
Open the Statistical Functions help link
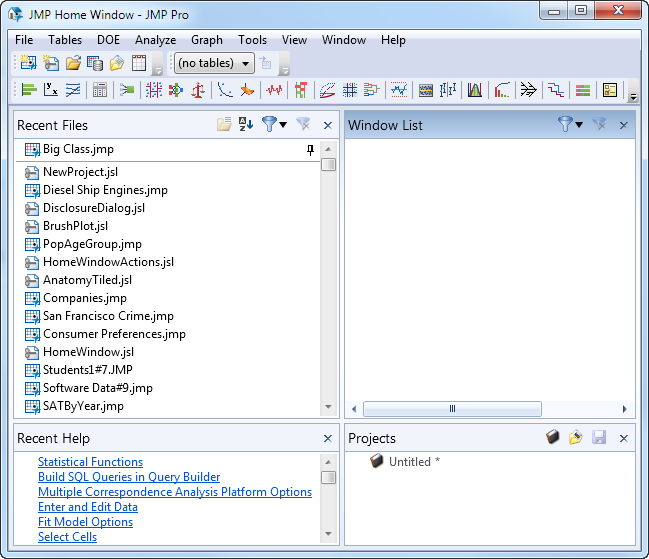click(x=90, y=462)
